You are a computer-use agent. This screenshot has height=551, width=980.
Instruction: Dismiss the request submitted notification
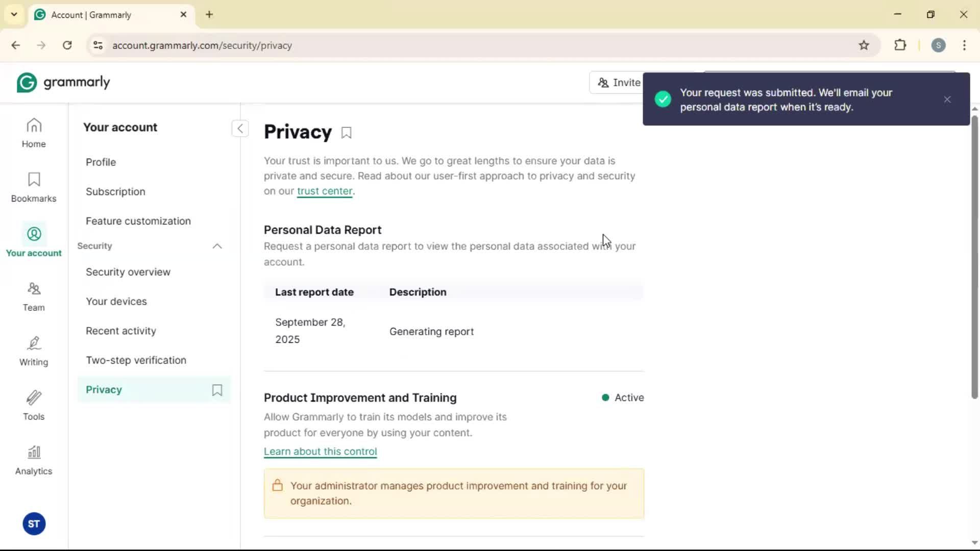(x=947, y=99)
